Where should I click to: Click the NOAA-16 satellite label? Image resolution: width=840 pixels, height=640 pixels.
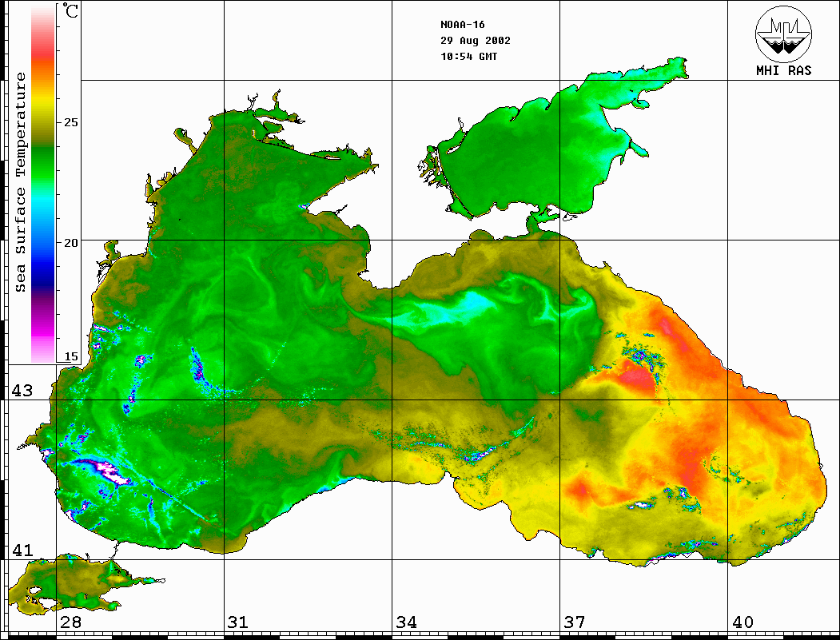(462, 25)
